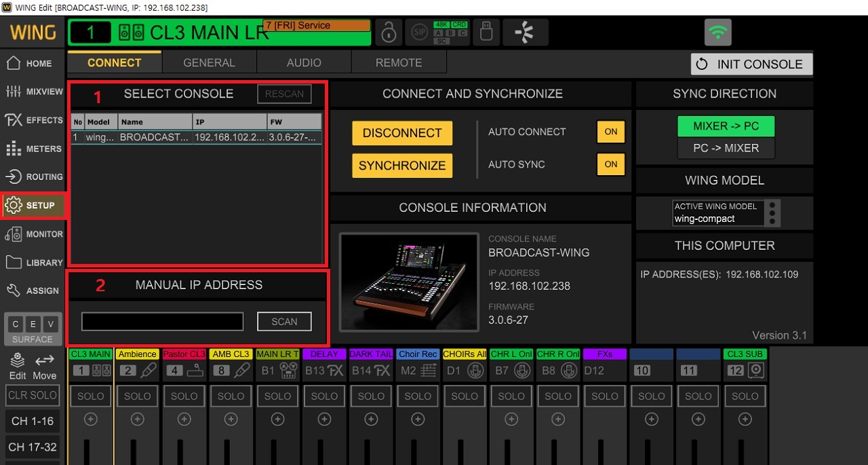Select C in the SURFACE selector

[x=16, y=323]
